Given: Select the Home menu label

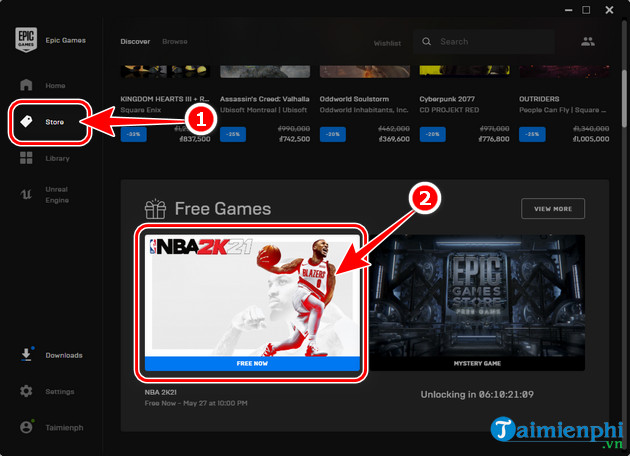Looking at the screenshot, I should 55,86.
